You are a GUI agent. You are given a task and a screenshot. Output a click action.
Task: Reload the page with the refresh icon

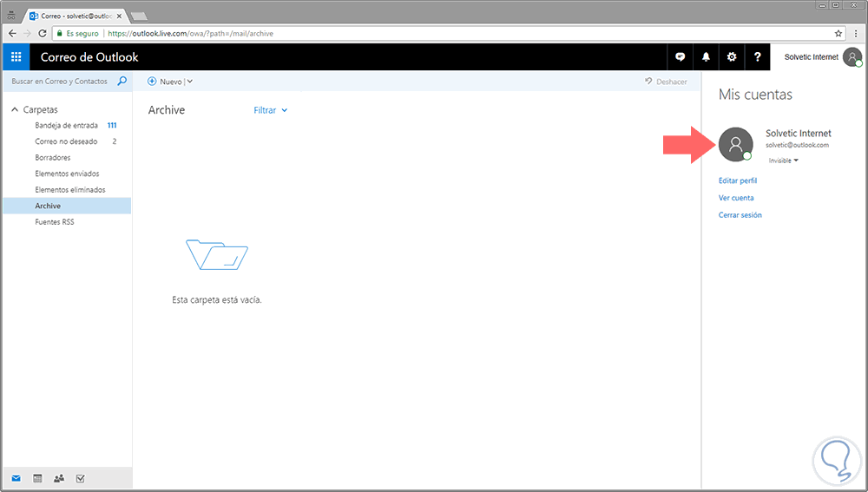tap(42, 33)
